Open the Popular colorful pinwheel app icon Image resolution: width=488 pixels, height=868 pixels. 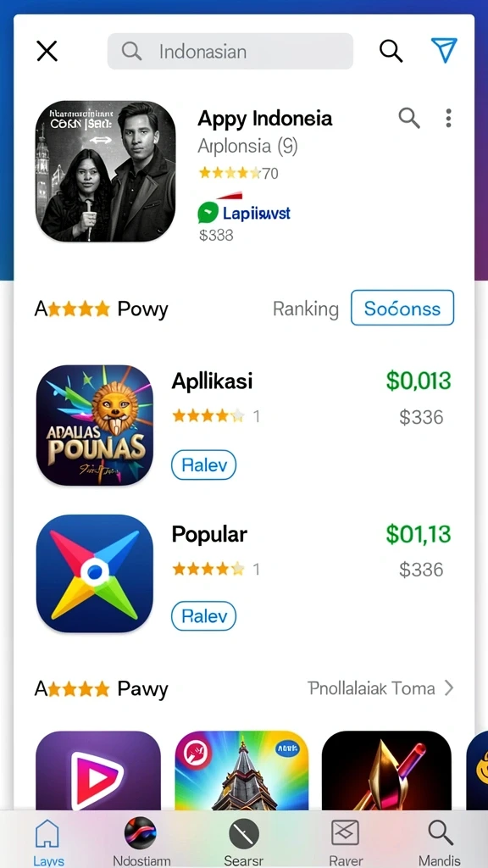95,574
